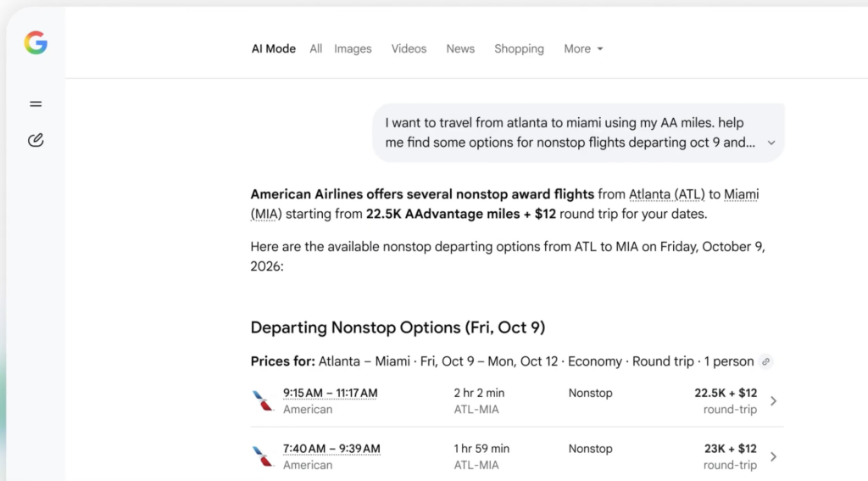Click the Google logo icon
Viewport: 868px width, 481px height.
(x=36, y=42)
